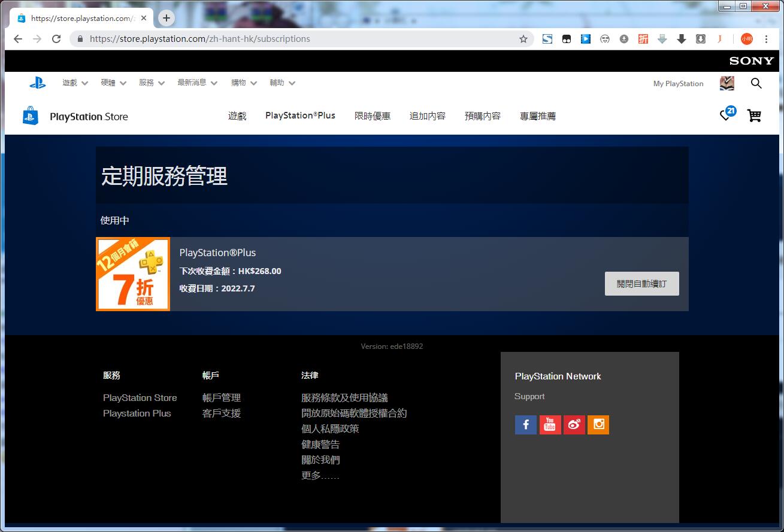Open the shopping cart icon
The width and height of the screenshot is (784, 532).
[x=754, y=115]
